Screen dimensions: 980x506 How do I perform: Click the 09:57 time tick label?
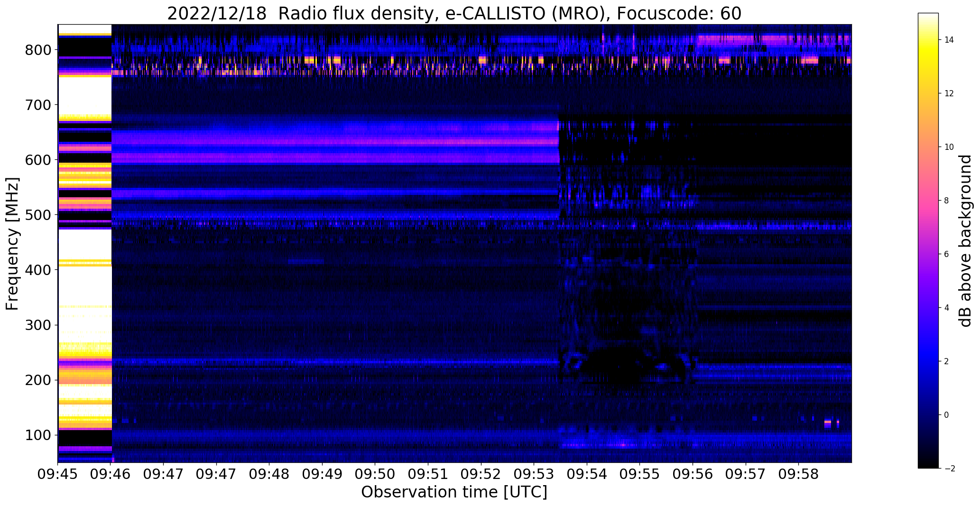746,475
